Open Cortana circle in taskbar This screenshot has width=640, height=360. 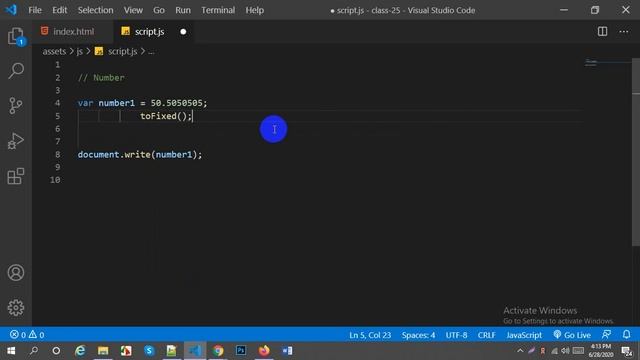(x=56, y=351)
